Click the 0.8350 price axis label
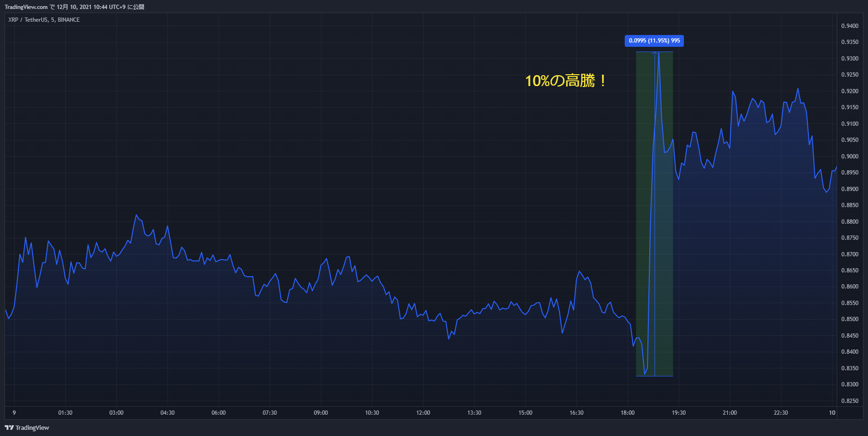The width and height of the screenshot is (868, 436). [850, 368]
